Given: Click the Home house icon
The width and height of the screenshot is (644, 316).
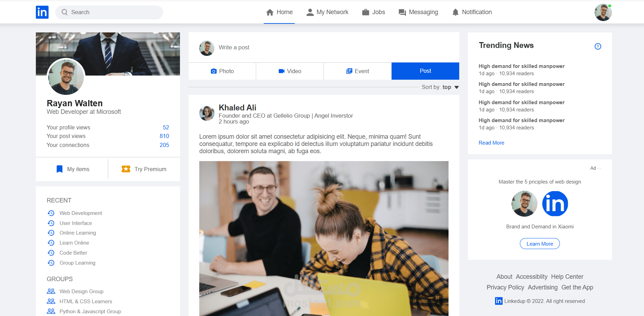Looking at the screenshot, I should (x=270, y=12).
